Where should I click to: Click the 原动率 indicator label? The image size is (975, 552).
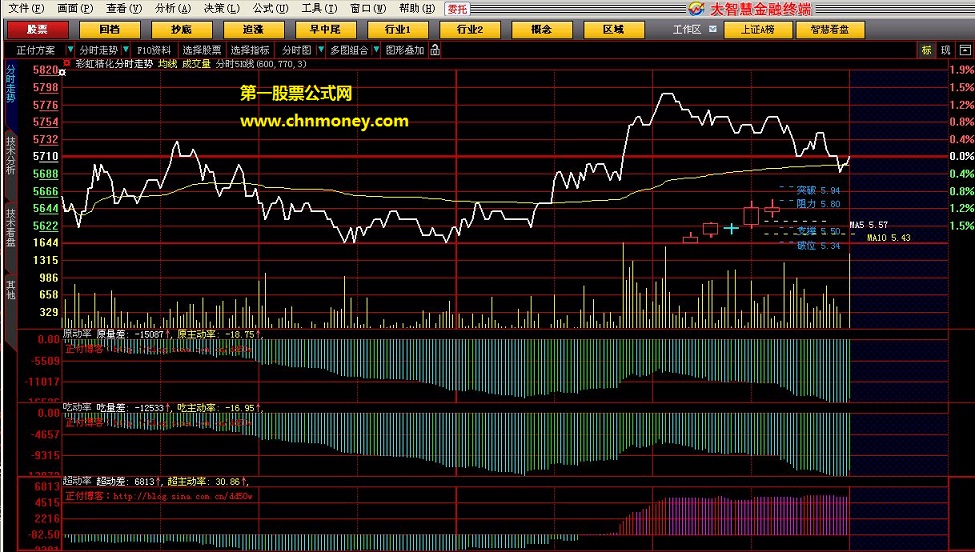(77, 334)
